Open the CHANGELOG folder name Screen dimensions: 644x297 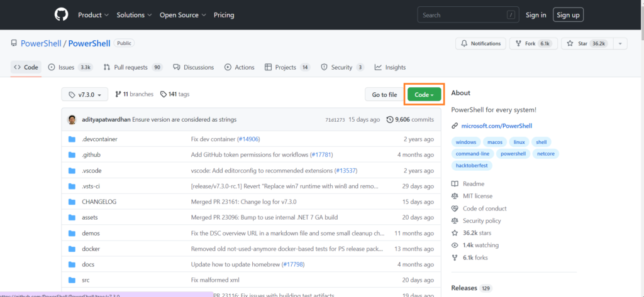tap(99, 202)
